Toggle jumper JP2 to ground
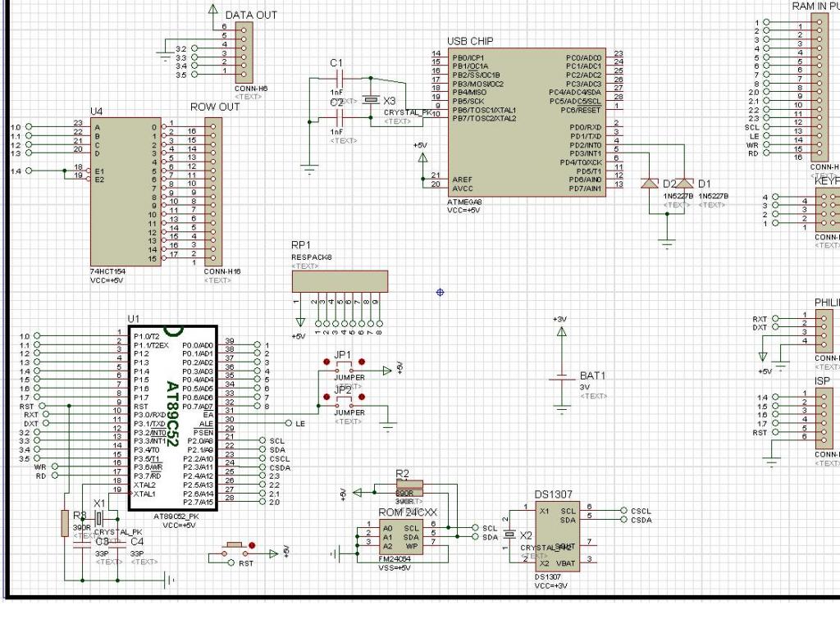This screenshot has height=619, width=840. (x=344, y=404)
